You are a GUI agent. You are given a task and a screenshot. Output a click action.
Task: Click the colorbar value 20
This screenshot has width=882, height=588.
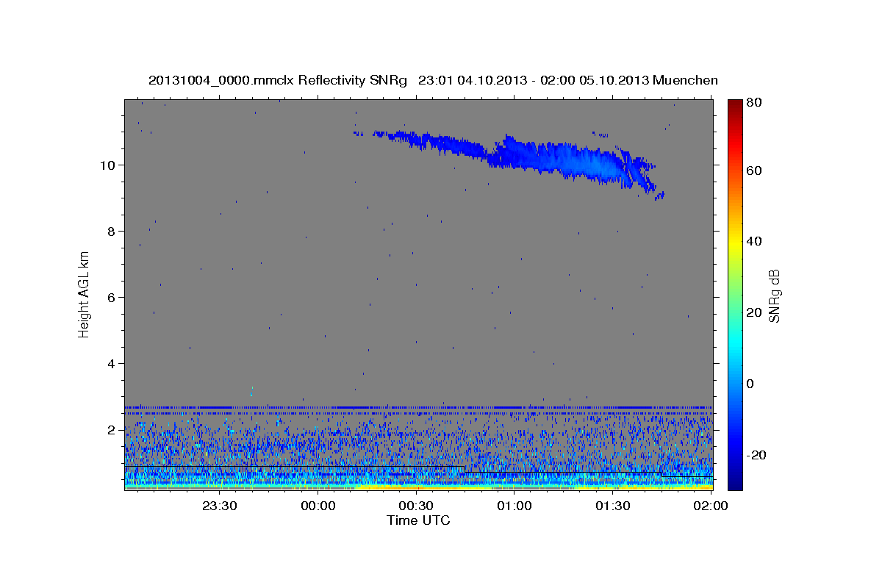click(754, 312)
